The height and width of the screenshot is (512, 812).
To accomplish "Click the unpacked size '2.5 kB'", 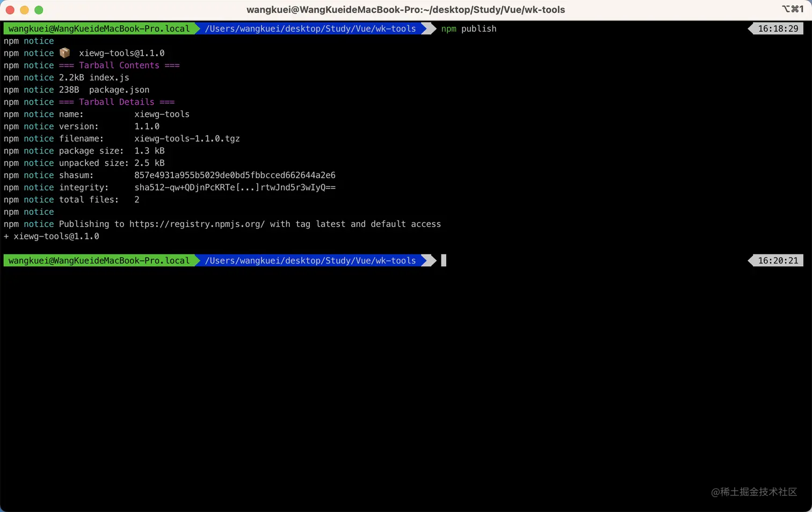I will click(x=149, y=163).
